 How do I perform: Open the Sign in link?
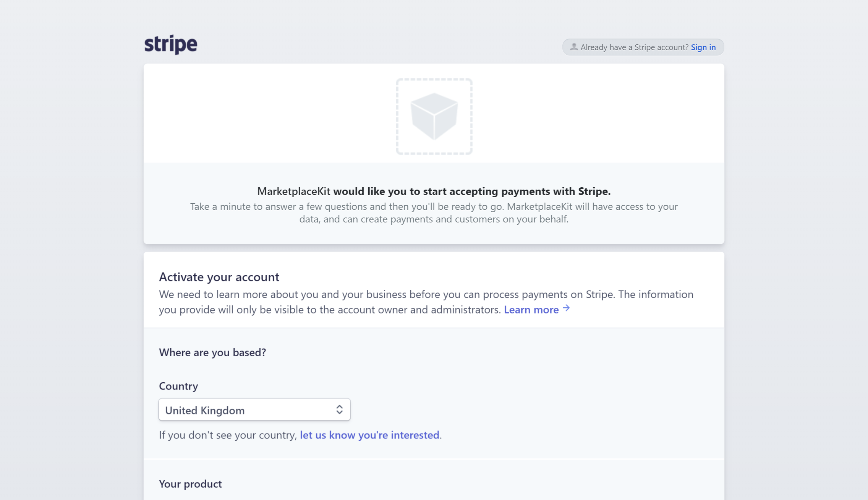(703, 47)
